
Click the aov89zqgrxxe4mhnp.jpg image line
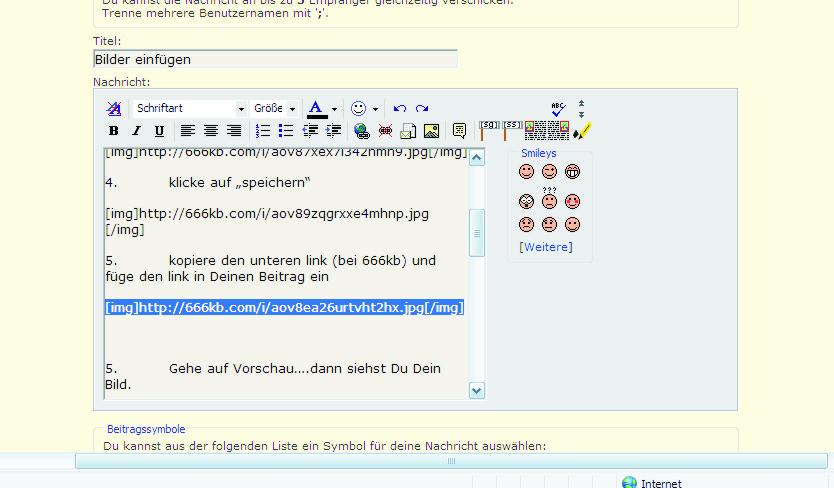tap(267, 214)
